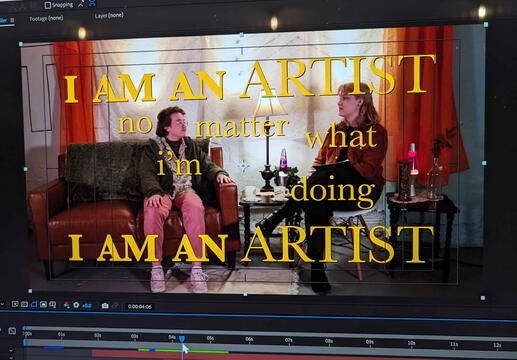Screen dimensions: 517x360
Task: Click the blue exposure value
Action: [87, 306]
